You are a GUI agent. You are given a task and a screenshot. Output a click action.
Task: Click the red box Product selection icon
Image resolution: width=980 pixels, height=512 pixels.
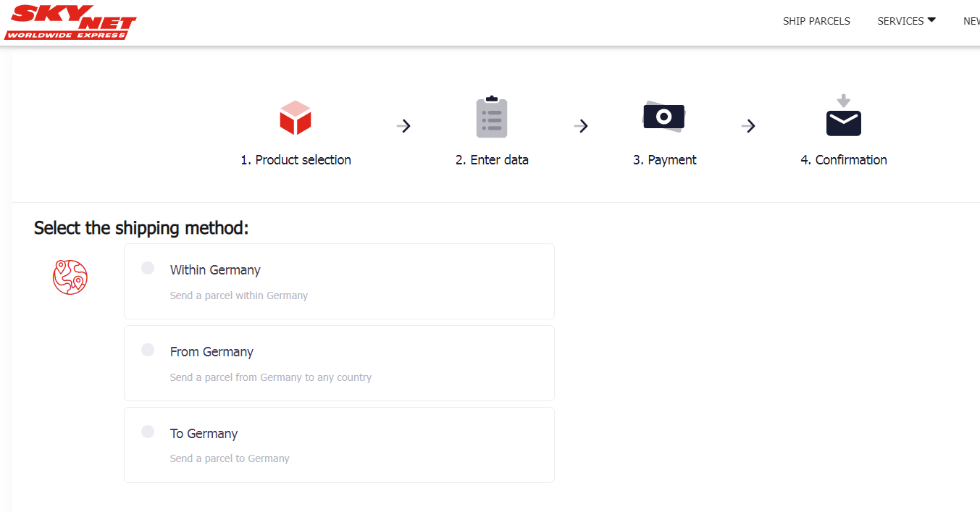(296, 118)
